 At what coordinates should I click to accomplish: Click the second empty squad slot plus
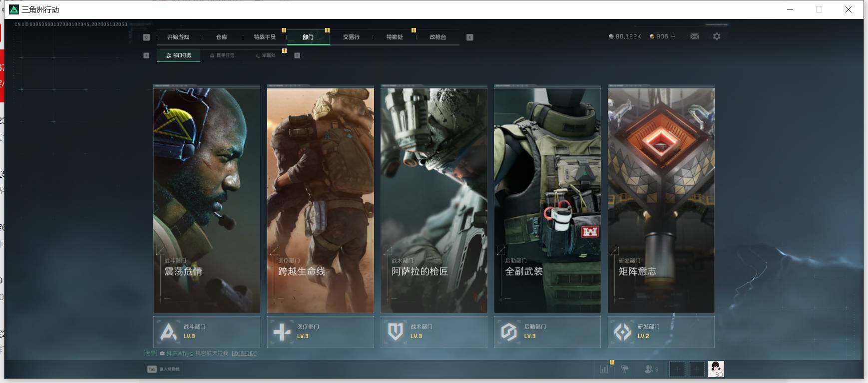696,370
